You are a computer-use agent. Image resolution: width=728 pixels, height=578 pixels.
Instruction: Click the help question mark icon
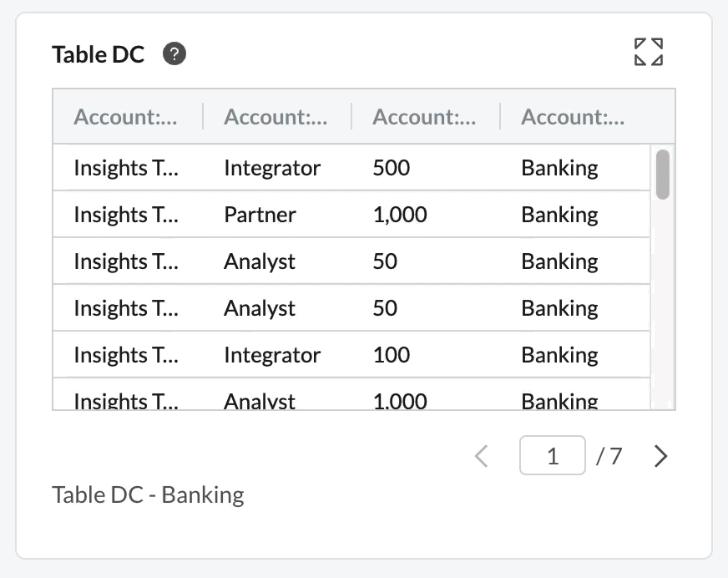[174, 54]
